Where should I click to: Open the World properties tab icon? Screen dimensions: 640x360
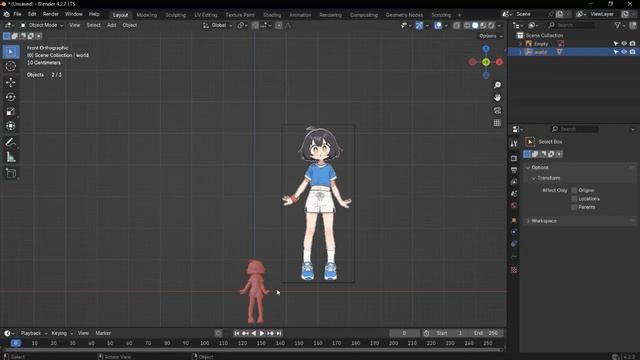point(514,205)
